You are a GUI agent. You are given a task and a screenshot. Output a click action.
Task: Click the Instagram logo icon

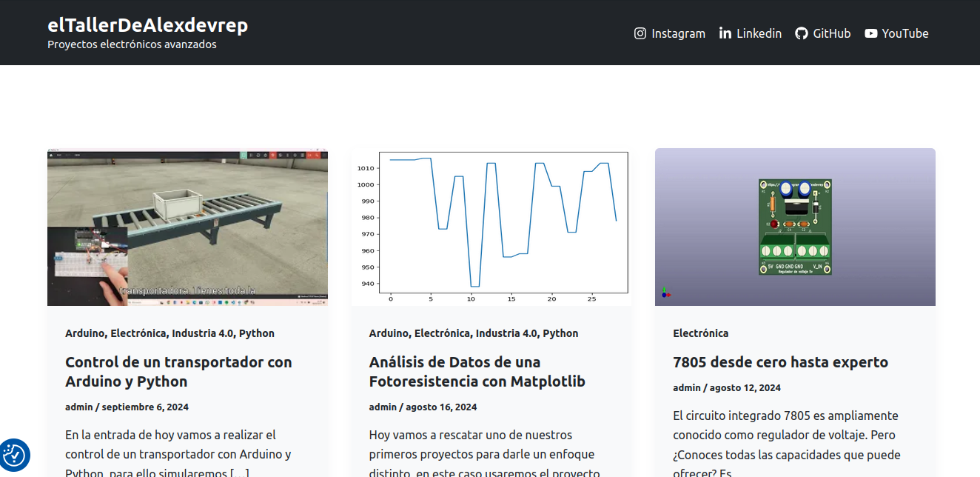click(640, 33)
